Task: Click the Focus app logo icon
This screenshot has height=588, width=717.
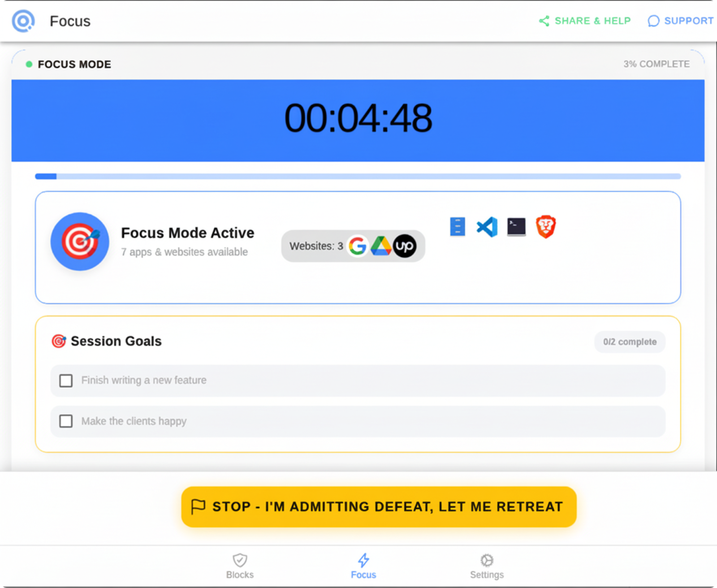Action: coord(23,21)
